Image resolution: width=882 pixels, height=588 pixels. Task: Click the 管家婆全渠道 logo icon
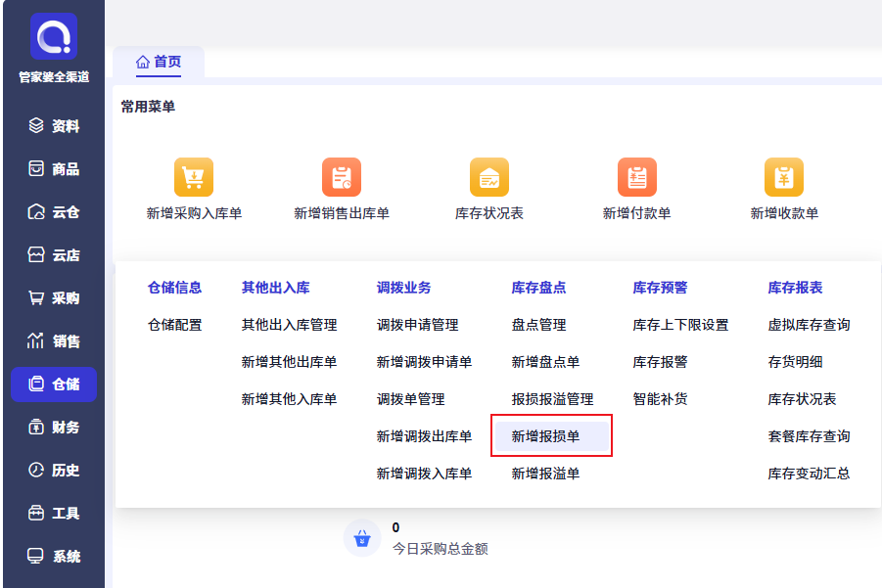coord(54,36)
